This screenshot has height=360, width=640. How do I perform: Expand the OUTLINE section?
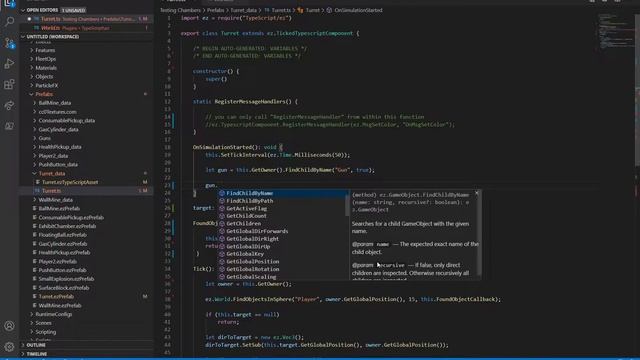[36, 345]
